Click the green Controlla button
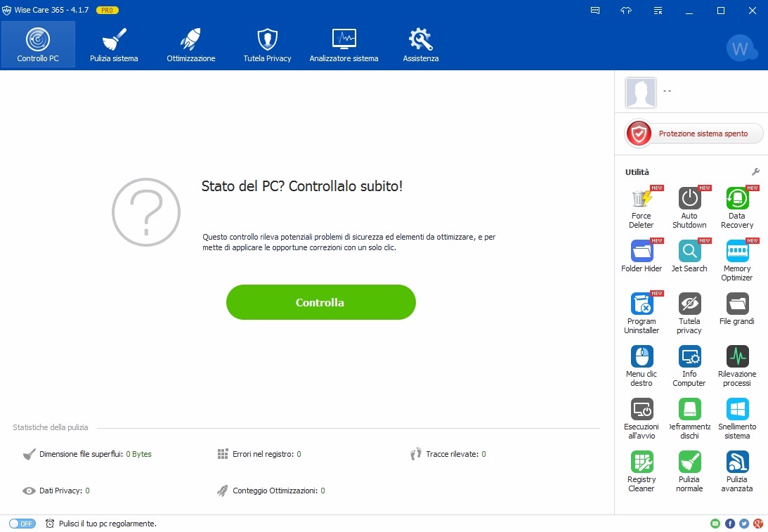 [x=321, y=302]
